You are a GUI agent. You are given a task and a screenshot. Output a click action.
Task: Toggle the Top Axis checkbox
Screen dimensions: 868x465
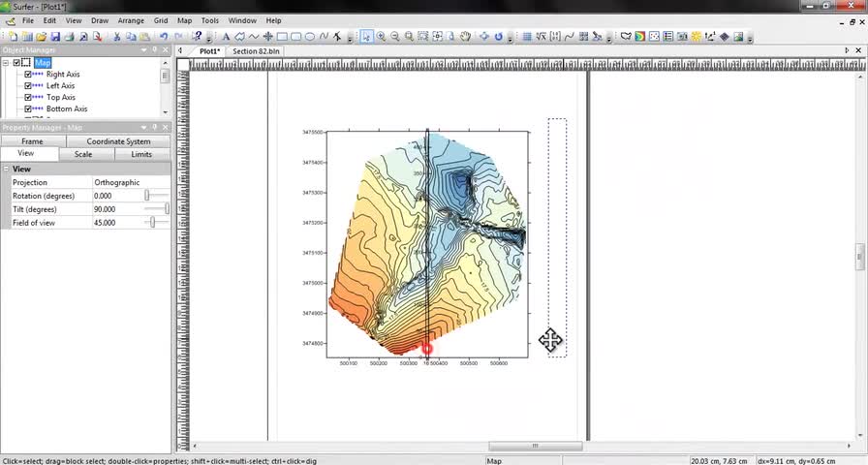(x=28, y=98)
